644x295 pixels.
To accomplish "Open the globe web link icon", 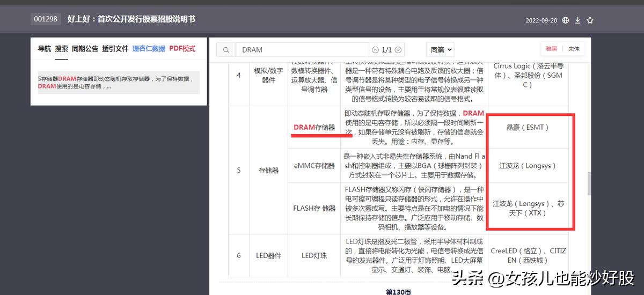I will pyautogui.click(x=566, y=20).
